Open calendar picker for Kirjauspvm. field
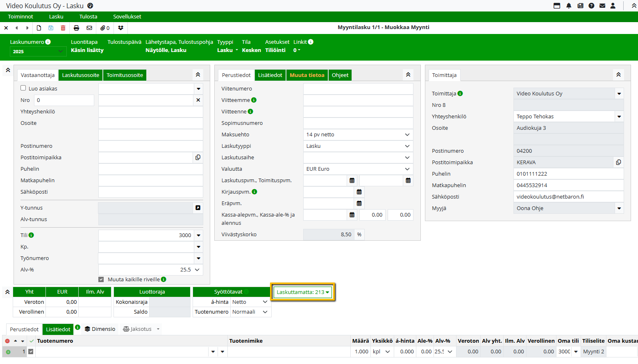 click(x=359, y=192)
